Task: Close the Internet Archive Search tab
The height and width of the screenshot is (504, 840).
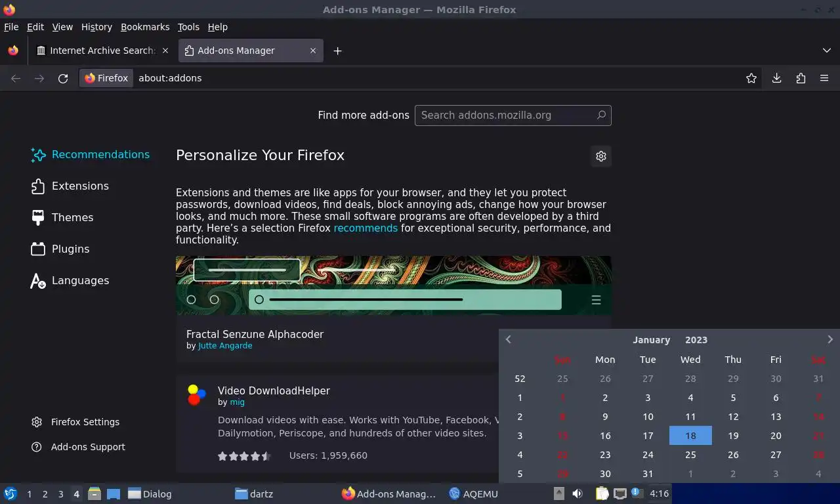Action: 165,51
